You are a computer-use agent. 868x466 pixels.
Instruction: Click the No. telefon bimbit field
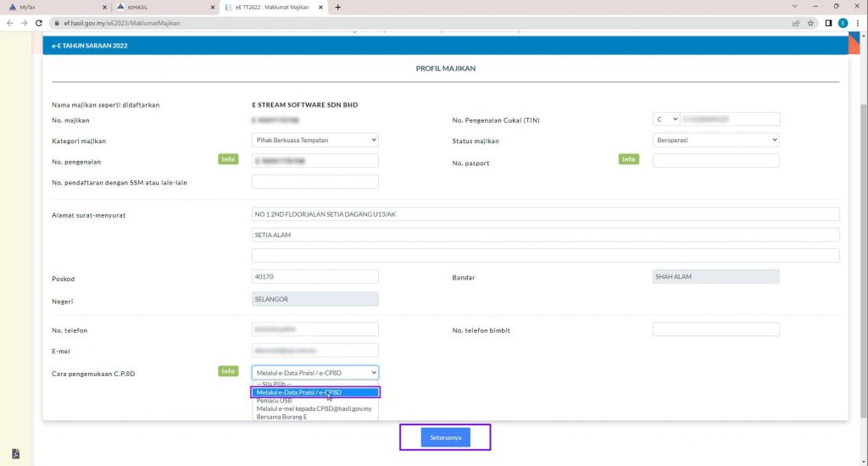pyautogui.click(x=715, y=330)
